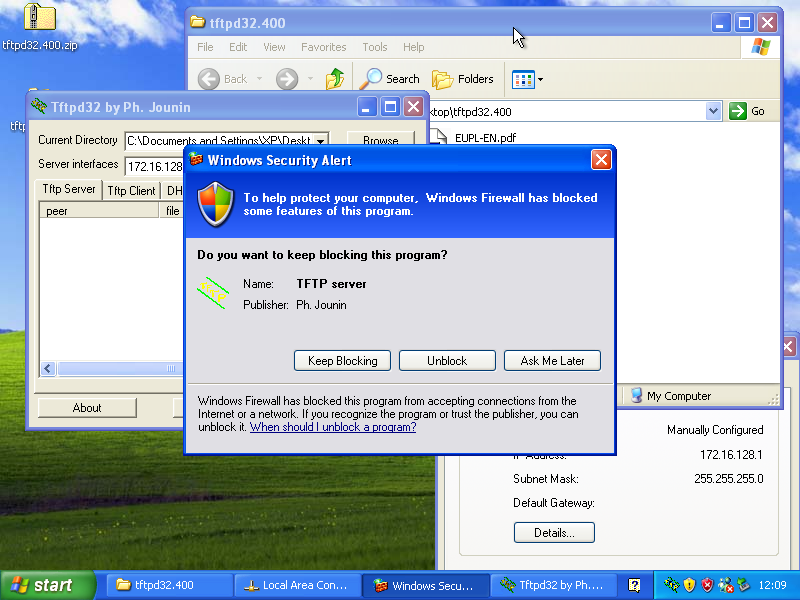
Task: Click the green Go arrow icon
Action: [x=738, y=112]
